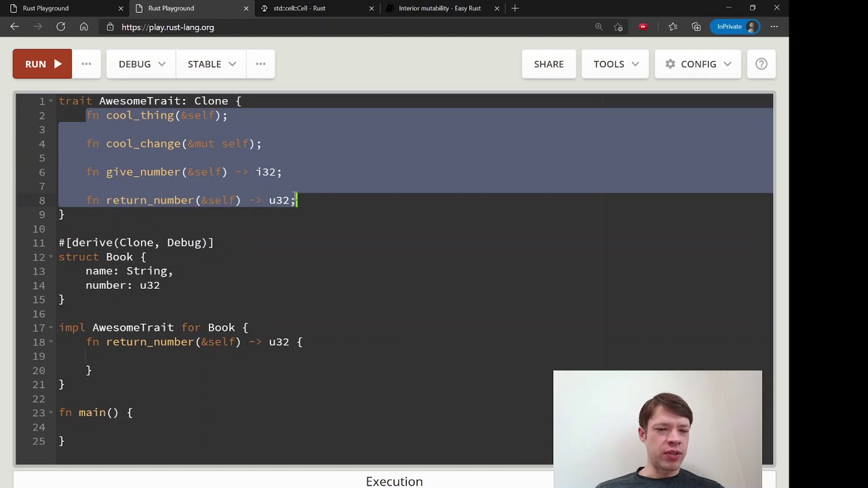
Task: Switch to the std::cell::Cell - Rust tab
Action: pos(315,8)
